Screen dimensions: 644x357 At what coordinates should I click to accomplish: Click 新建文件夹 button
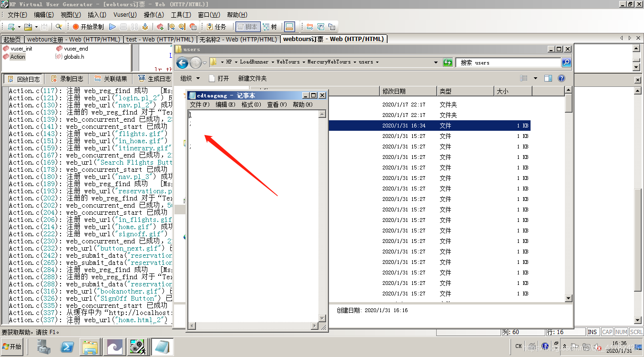pyautogui.click(x=252, y=78)
